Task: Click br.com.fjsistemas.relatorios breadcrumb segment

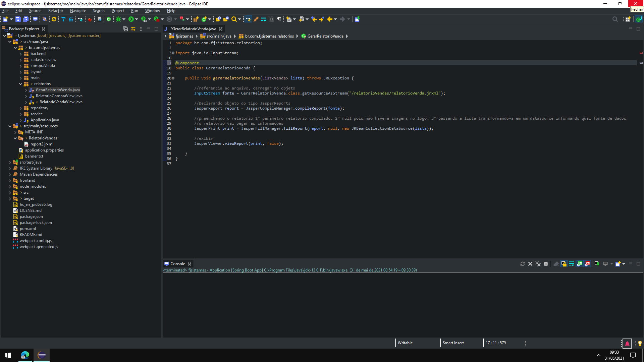Action: 269,36
